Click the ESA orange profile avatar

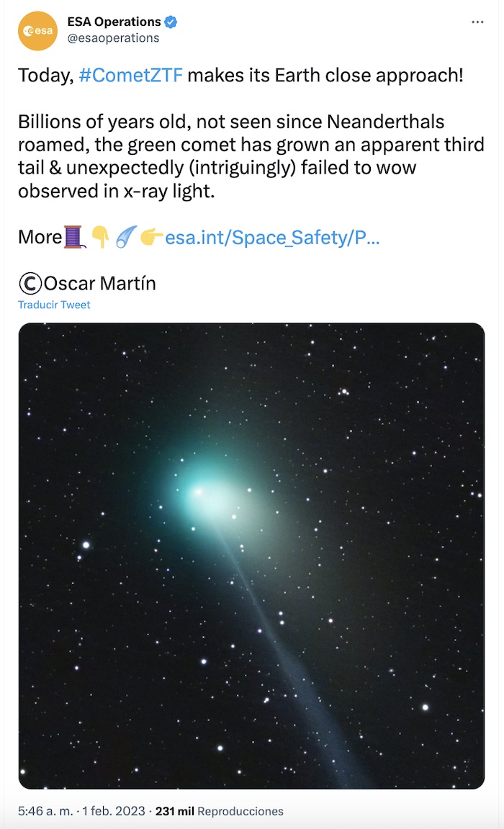[x=37, y=31]
